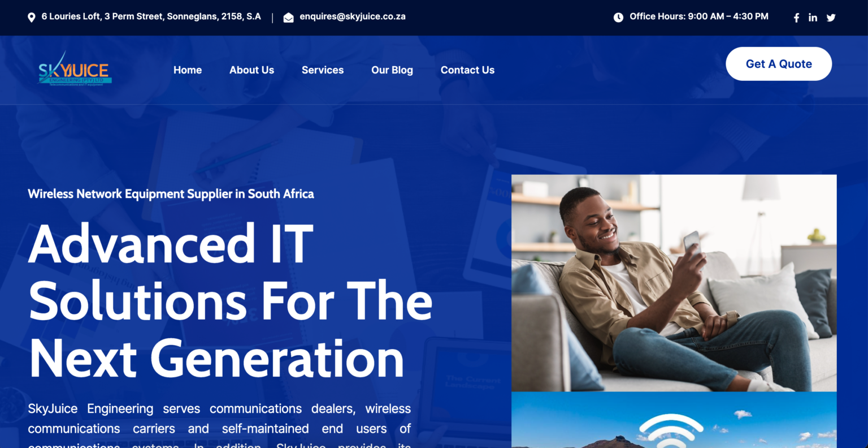The height and width of the screenshot is (448, 868).
Task: Open the About Us page
Action: coord(251,70)
